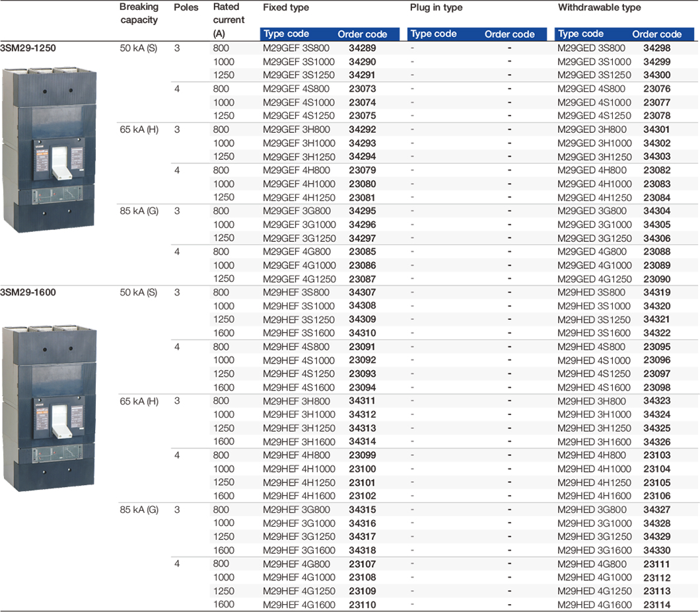
Task: Click the Plug in type column heading
Action: (x=436, y=8)
